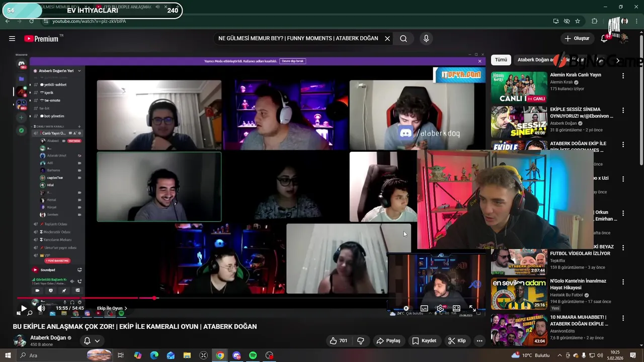Launch Copilot from the taskbar
Screen dimensions: 644x362
(137, 355)
